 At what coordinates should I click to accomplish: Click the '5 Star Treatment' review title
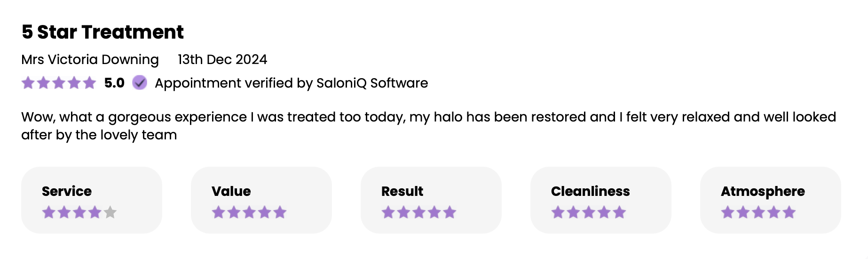pos(103,32)
